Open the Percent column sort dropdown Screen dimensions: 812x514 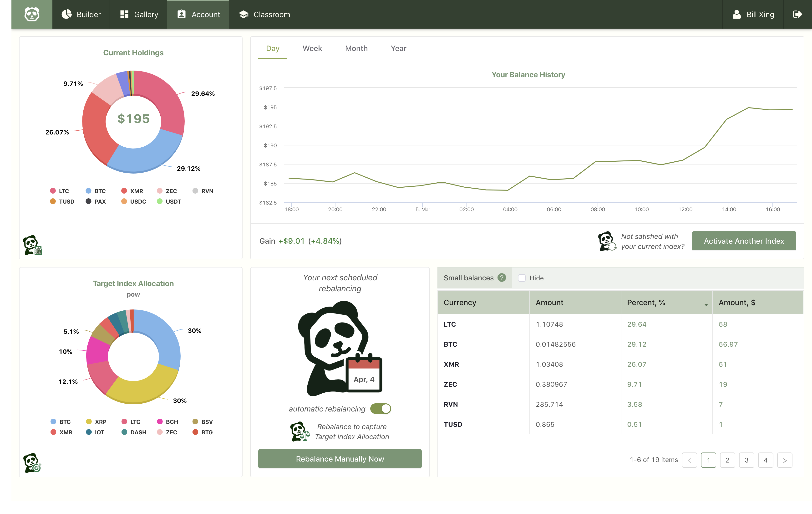(706, 304)
